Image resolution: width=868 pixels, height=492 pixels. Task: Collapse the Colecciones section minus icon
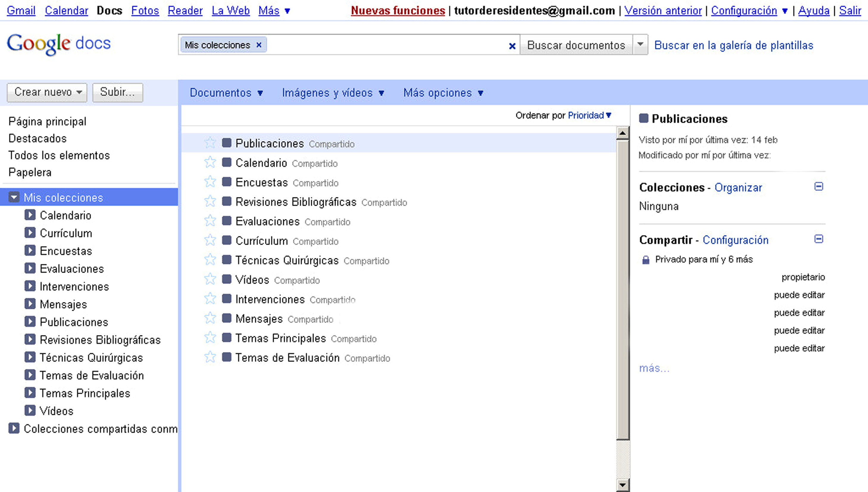pyautogui.click(x=819, y=186)
